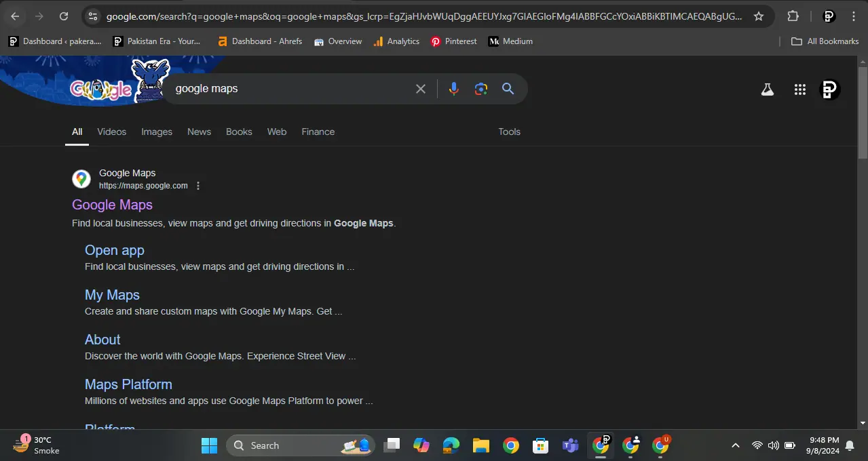Open the volume control in the tray
This screenshot has height=461, width=868.
click(774, 445)
